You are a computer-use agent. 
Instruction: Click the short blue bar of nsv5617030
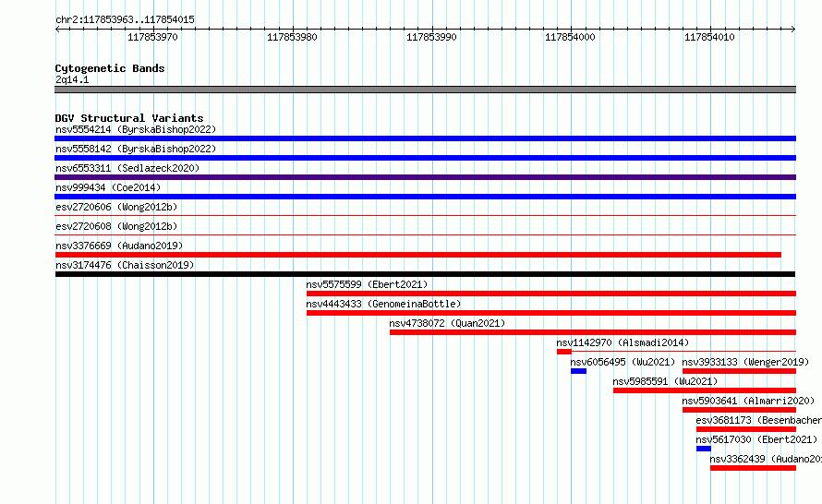click(x=704, y=449)
